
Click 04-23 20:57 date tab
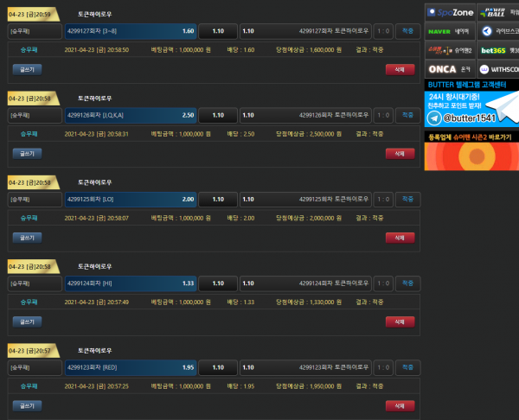click(30, 350)
